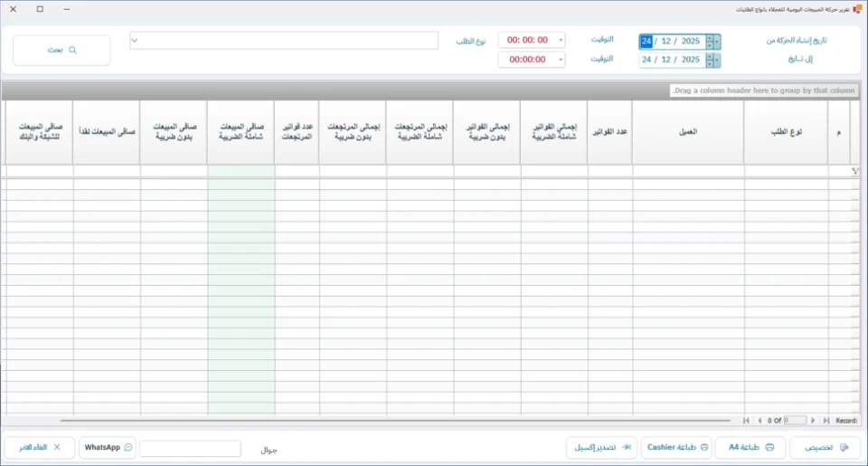Click the filter row funnel icon

[x=854, y=171]
